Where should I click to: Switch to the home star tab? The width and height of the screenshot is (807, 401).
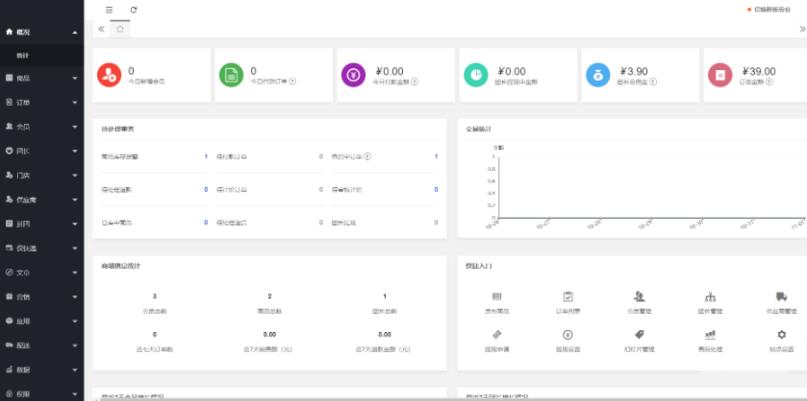click(119, 29)
